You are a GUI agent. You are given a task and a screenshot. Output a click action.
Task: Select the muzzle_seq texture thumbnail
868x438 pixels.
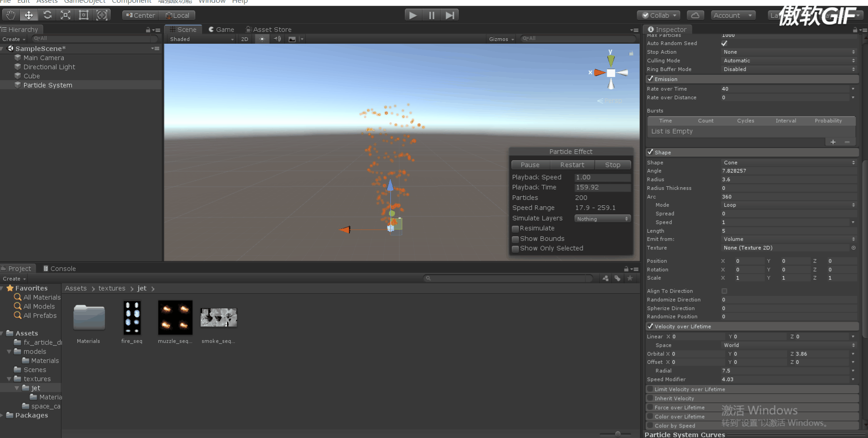tap(175, 318)
